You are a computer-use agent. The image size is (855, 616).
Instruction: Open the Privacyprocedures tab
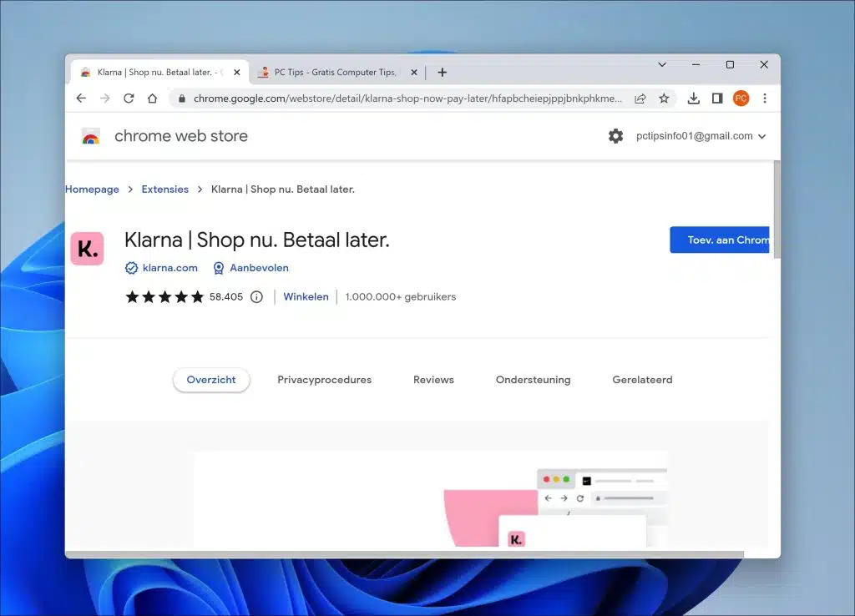(x=325, y=380)
